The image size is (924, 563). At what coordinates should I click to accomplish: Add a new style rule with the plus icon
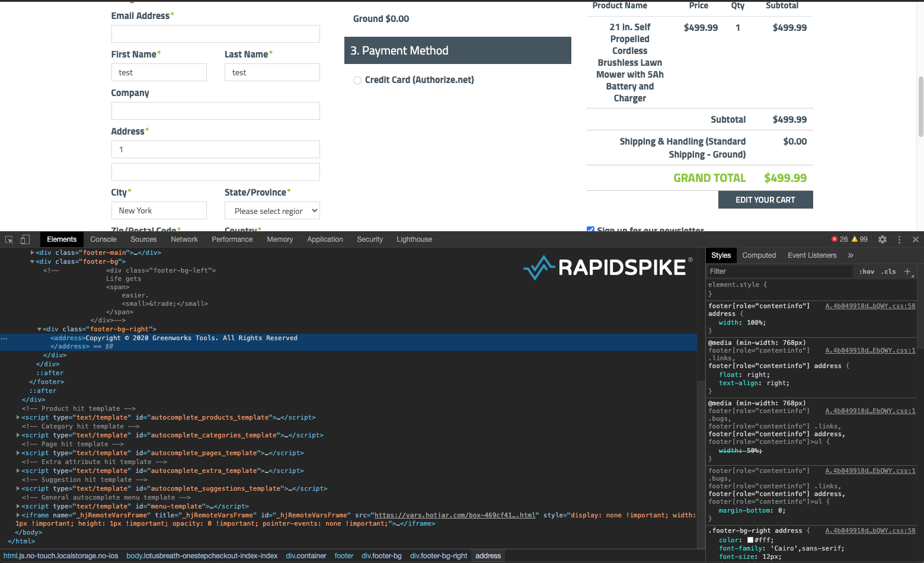tap(907, 271)
